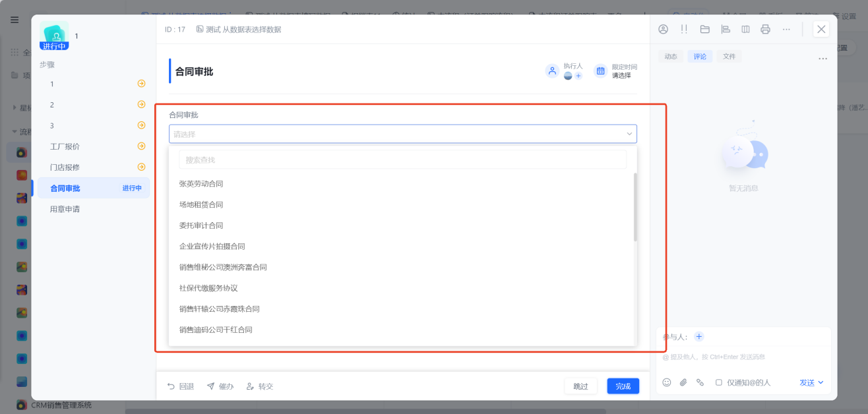Click the 搜索查找 search box

(x=402, y=160)
